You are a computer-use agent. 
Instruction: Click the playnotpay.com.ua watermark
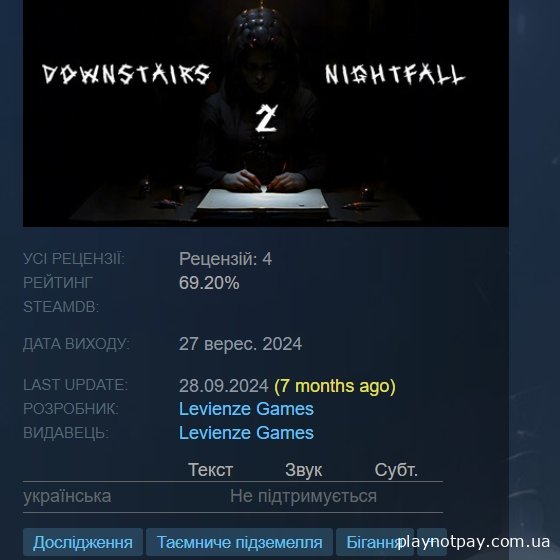tap(474, 541)
